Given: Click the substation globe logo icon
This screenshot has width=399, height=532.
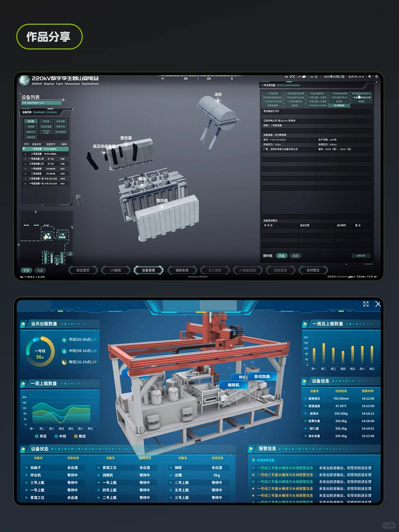Looking at the screenshot, I should (24, 80).
